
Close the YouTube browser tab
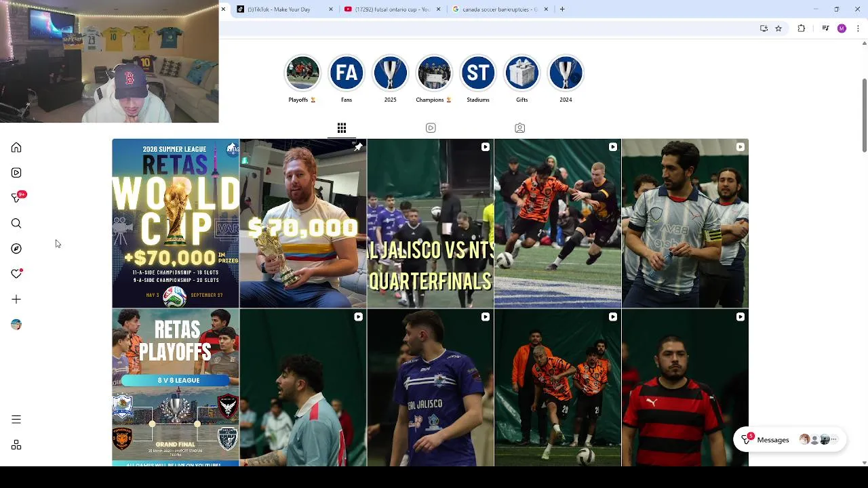(x=438, y=9)
